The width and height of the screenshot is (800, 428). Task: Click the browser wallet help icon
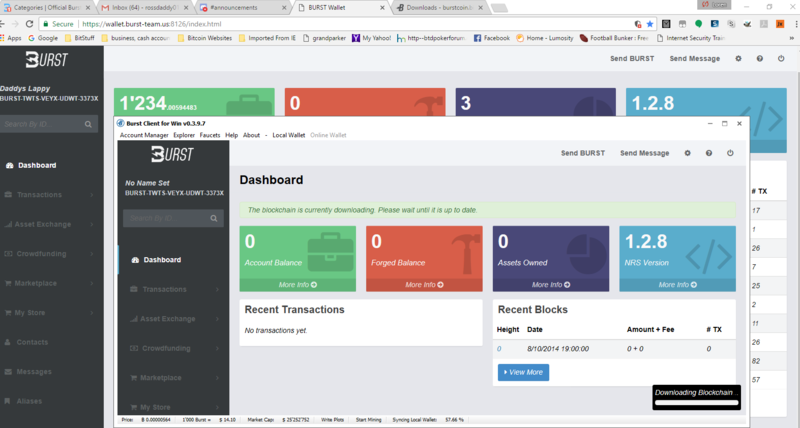coord(760,59)
